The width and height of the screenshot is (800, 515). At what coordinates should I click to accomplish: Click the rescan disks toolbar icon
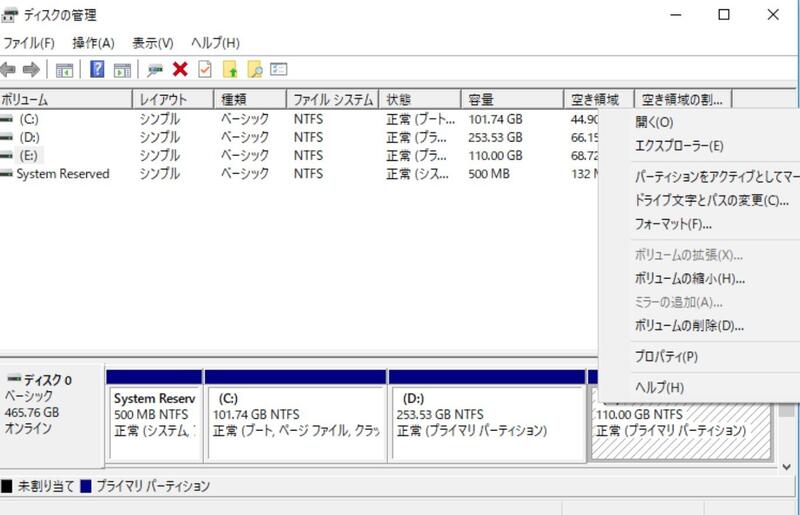[x=155, y=70]
